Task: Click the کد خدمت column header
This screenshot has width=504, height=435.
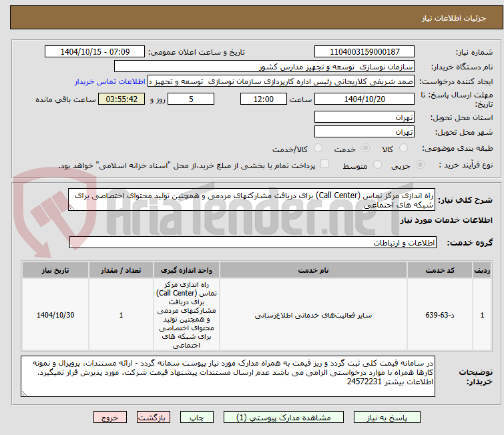Action: click(440, 270)
